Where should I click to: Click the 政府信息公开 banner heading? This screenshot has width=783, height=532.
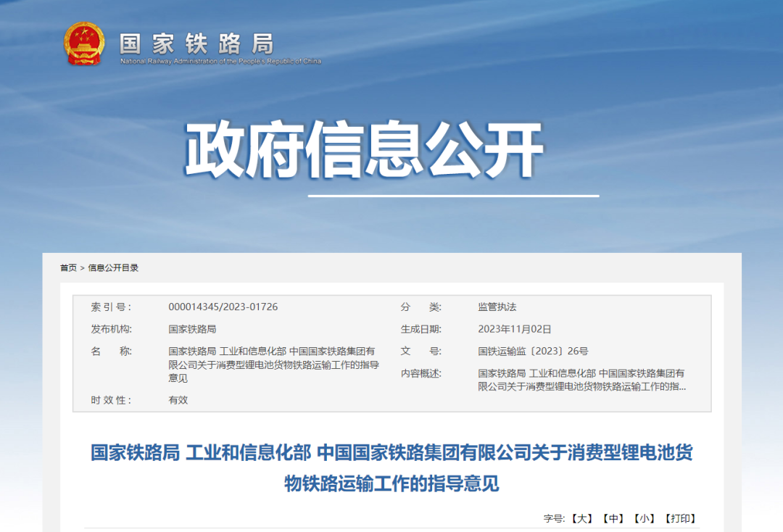tap(365, 149)
